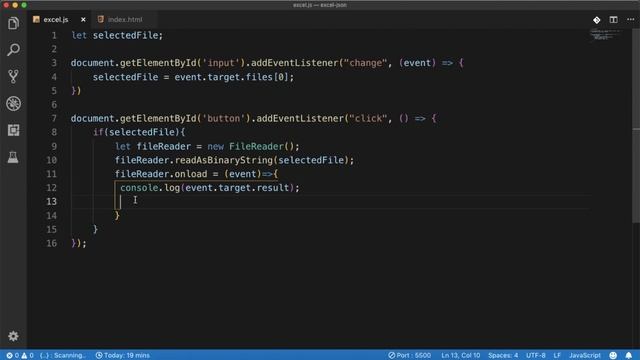The height and width of the screenshot is (360, 640).
Task: Click 'onload' on line 11
Action: pyautogui.click(x=191, y=174)
